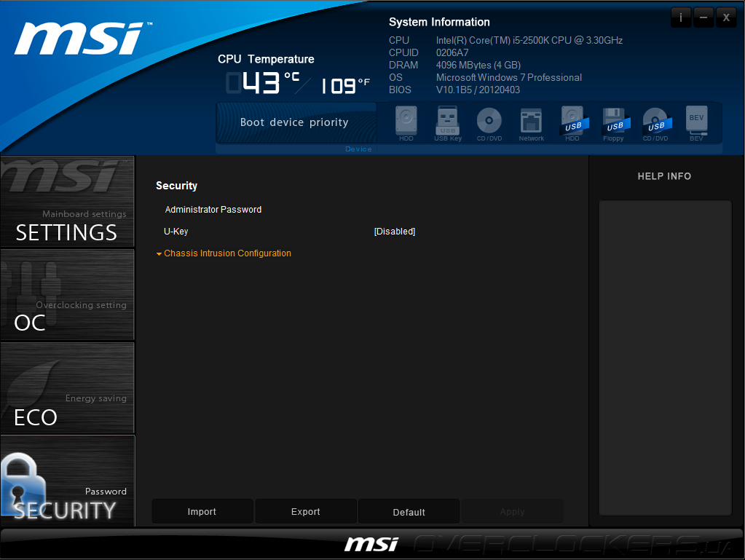Click the Import button
The height and width of the screenshot is (560, 745).
(x=202, y=511)
